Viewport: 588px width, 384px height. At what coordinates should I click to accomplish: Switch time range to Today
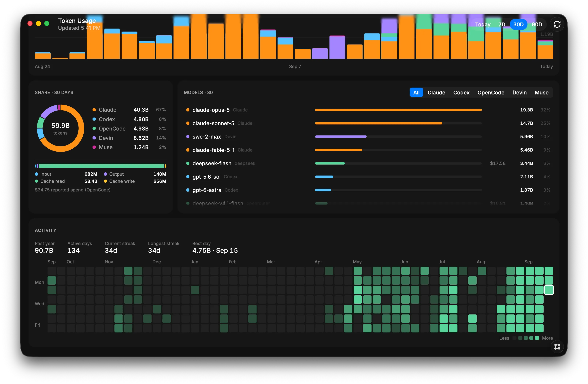coord(483,24)
